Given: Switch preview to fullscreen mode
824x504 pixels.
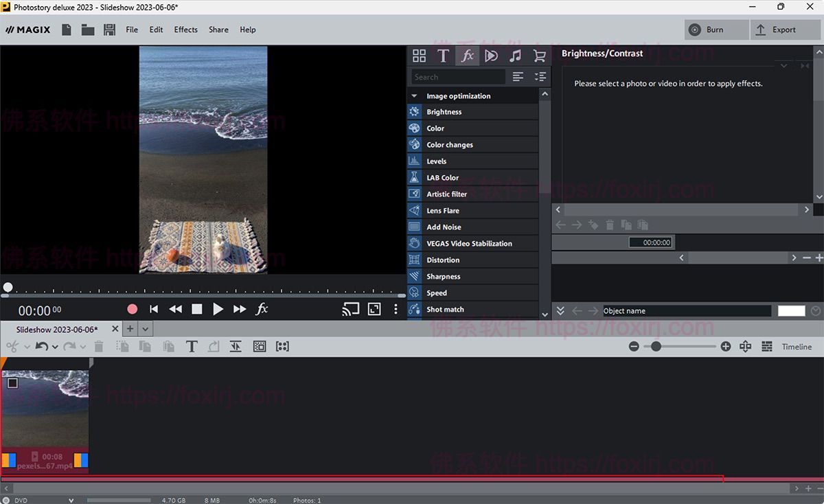Looking at the screenshot, I should click(374, 309).
